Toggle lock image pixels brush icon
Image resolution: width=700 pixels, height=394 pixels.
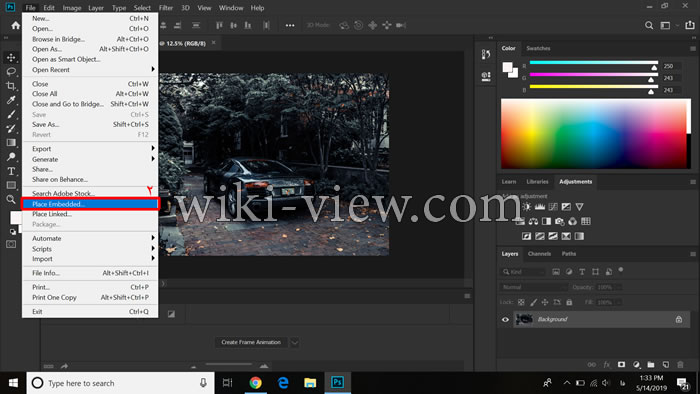533,302
